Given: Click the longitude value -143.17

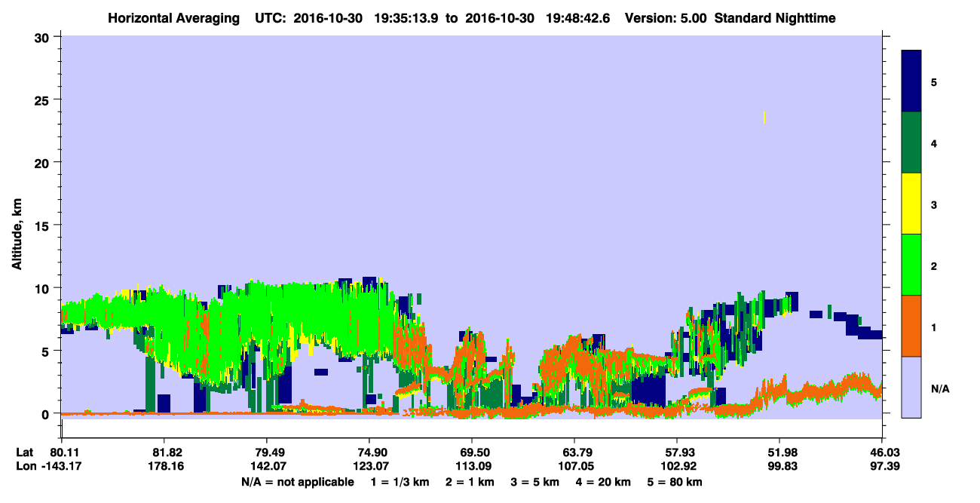Looking at the screenshot, I should (x=61, y=467).
